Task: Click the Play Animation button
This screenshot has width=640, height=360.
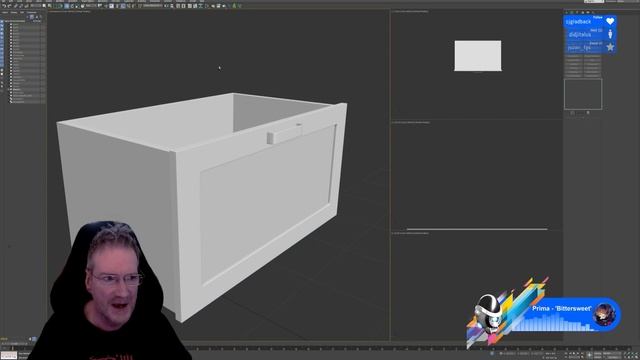Action: pos(574,353)
